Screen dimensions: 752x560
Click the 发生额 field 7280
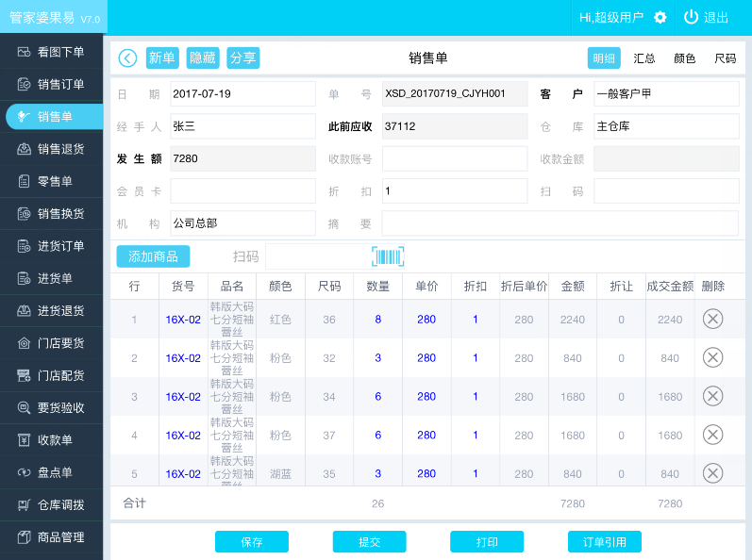point(242,158)
